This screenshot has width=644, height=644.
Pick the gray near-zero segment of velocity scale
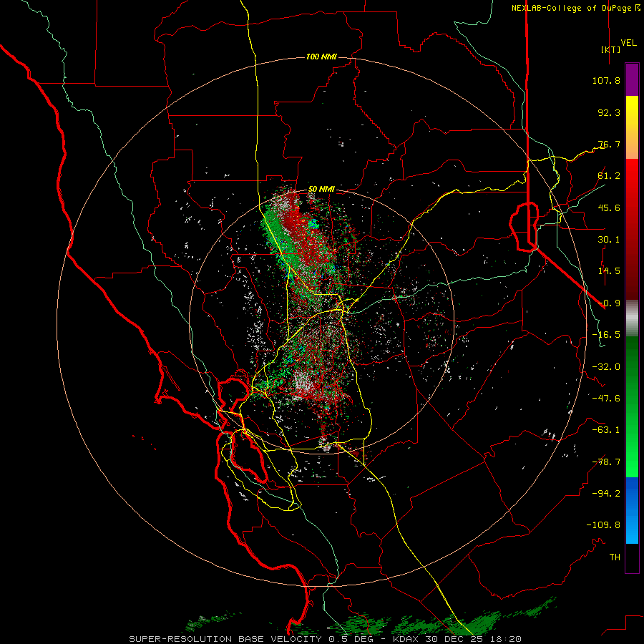point(632,318)
